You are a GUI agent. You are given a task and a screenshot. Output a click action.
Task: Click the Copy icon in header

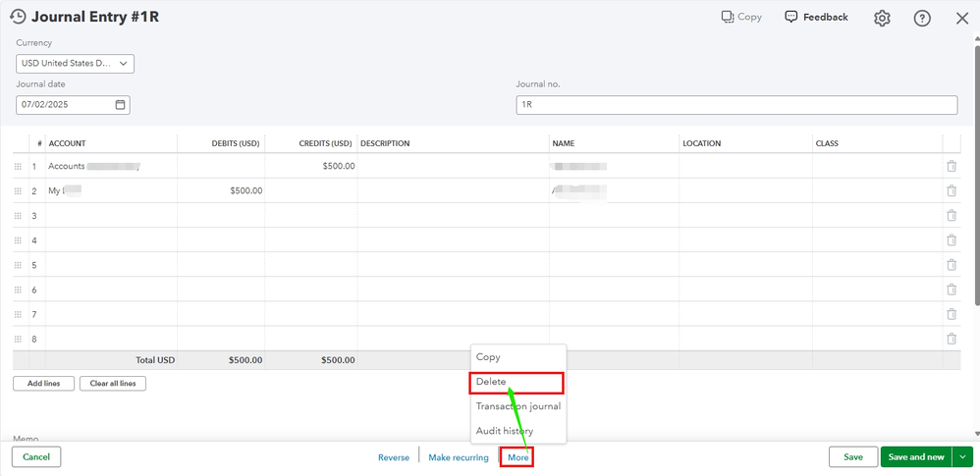(728, 17)
